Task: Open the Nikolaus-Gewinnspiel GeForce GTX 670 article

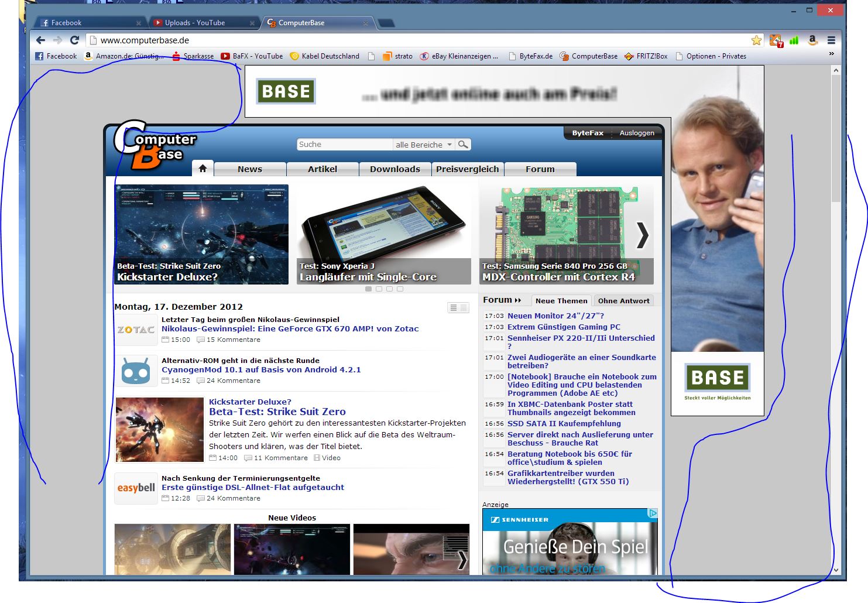Action: coord(290,329)
